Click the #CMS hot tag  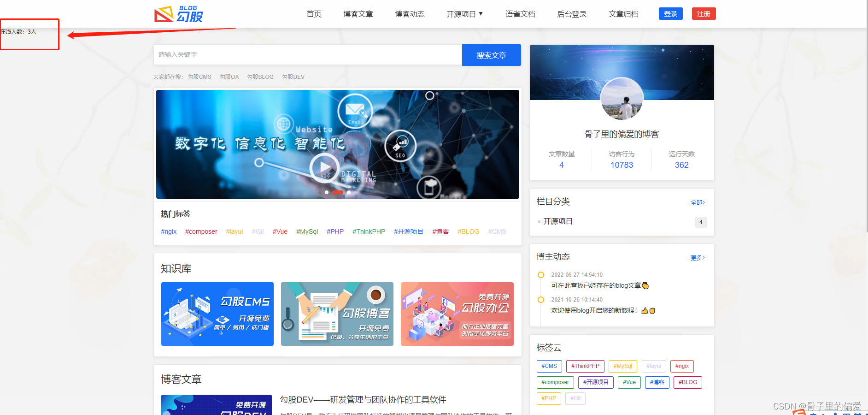(497, 231)
